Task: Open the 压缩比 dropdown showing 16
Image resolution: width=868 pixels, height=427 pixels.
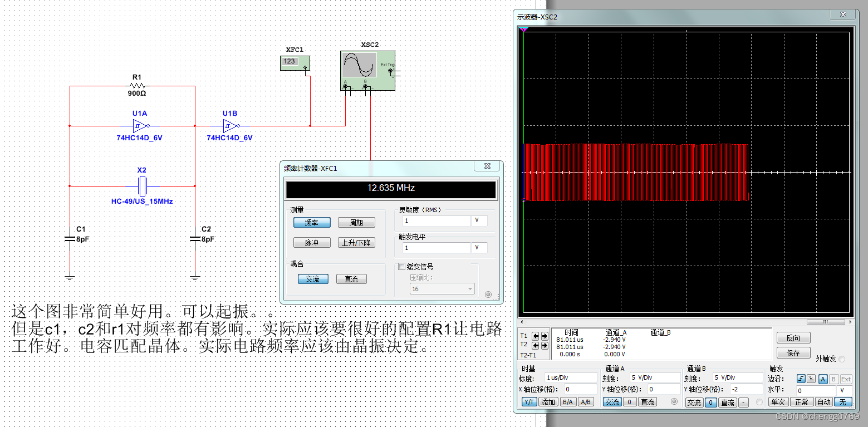Action: pos(442,289)
